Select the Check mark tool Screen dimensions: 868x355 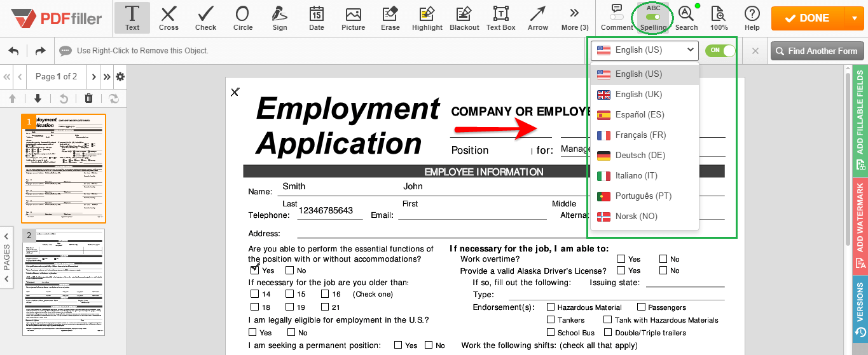click(205, 18)
